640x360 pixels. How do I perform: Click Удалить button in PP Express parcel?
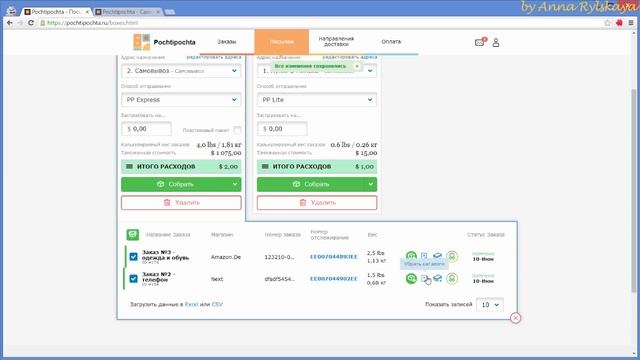click(x=181, y=202)
